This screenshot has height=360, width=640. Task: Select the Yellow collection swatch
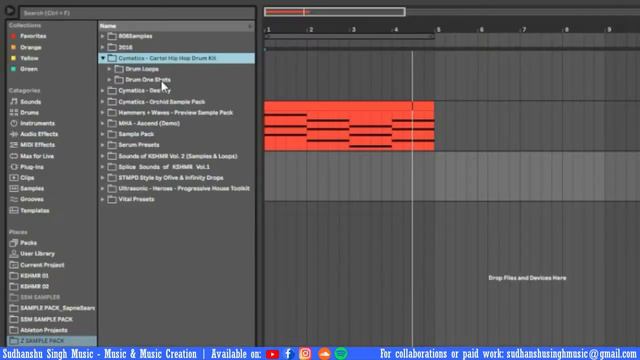click(13, 58)
